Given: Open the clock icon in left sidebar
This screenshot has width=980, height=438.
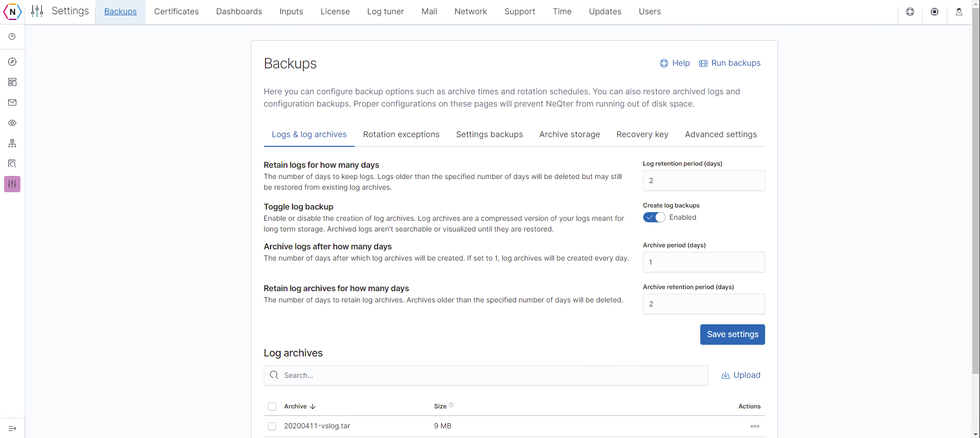Looking at the screenshot, I should click(12, 37).
